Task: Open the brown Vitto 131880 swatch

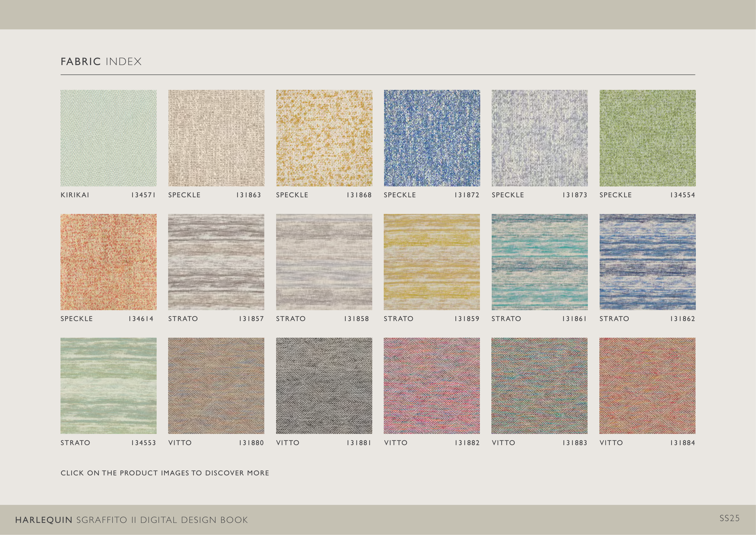Action: (216, 386)
